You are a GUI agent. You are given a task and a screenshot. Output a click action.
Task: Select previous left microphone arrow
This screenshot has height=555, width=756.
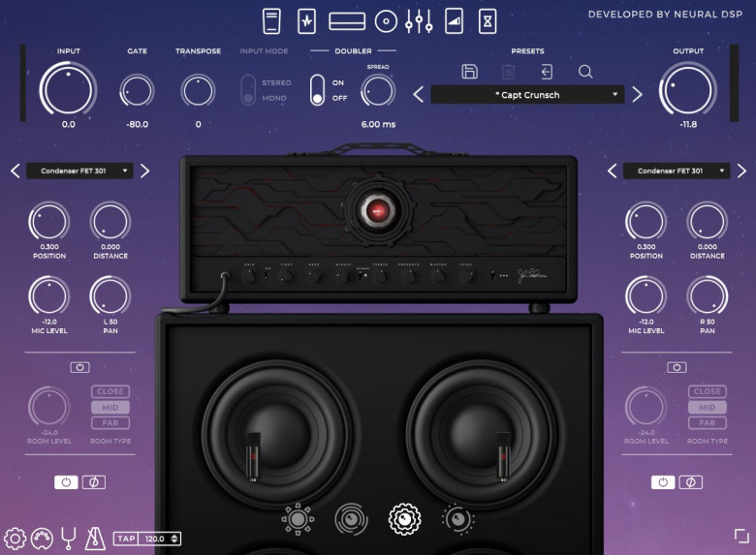(16, 170)
